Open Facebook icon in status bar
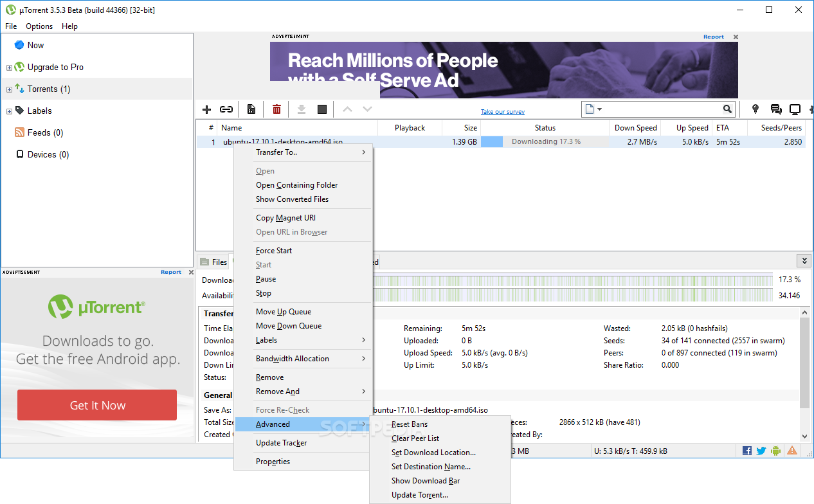Screen dimensions: 814x504 tap(747, 451)
